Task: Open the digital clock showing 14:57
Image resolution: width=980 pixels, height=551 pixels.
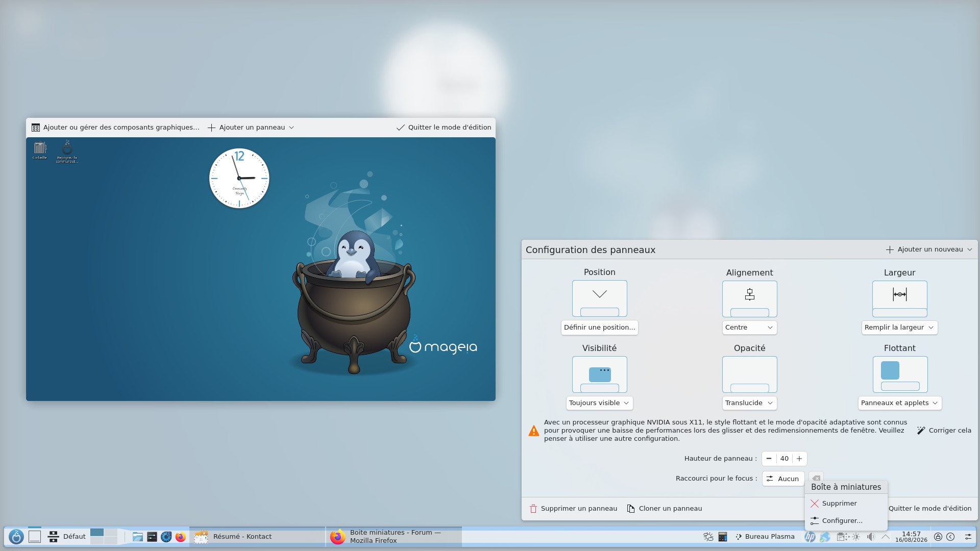Action: coord(911,537)
